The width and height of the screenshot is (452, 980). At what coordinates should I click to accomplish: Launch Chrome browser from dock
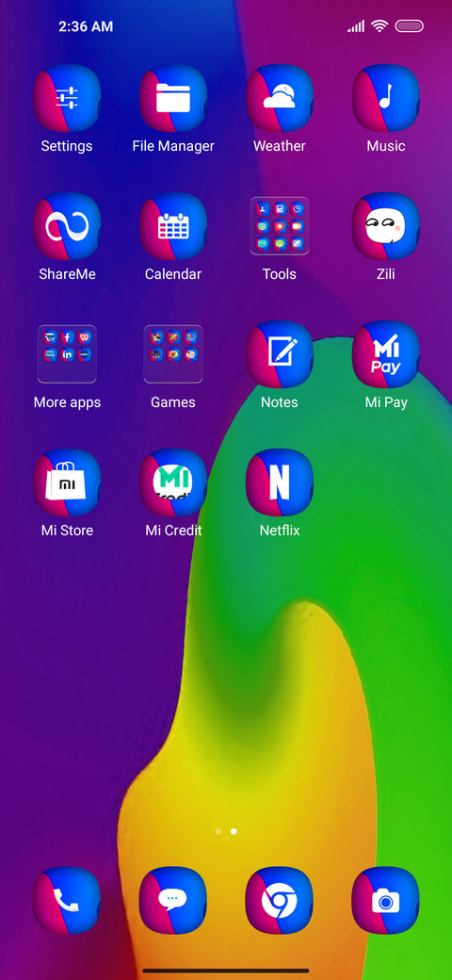tap(279, 900)
